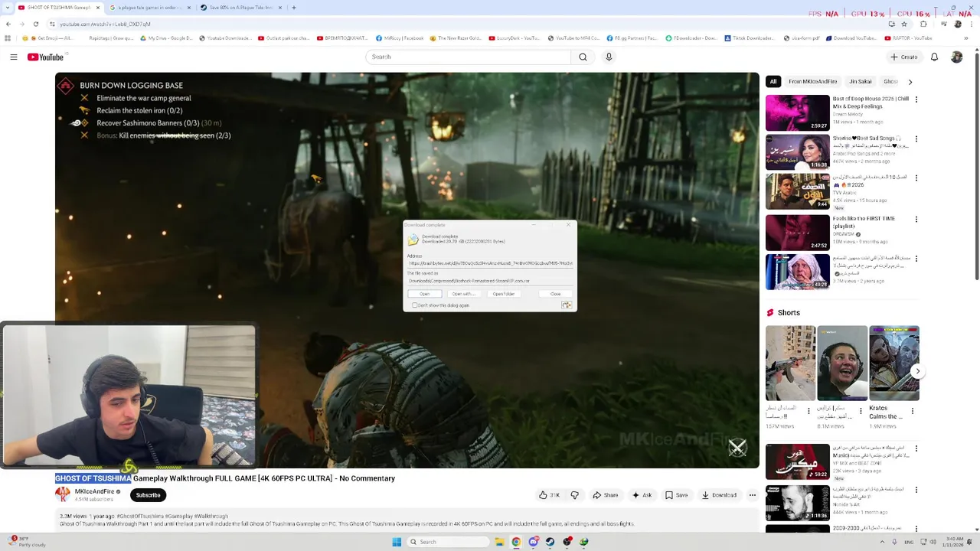Viewport: 980px width, 551px height.
Task: Open the New Razer Gold bookmark
Action: click(455, 38)
